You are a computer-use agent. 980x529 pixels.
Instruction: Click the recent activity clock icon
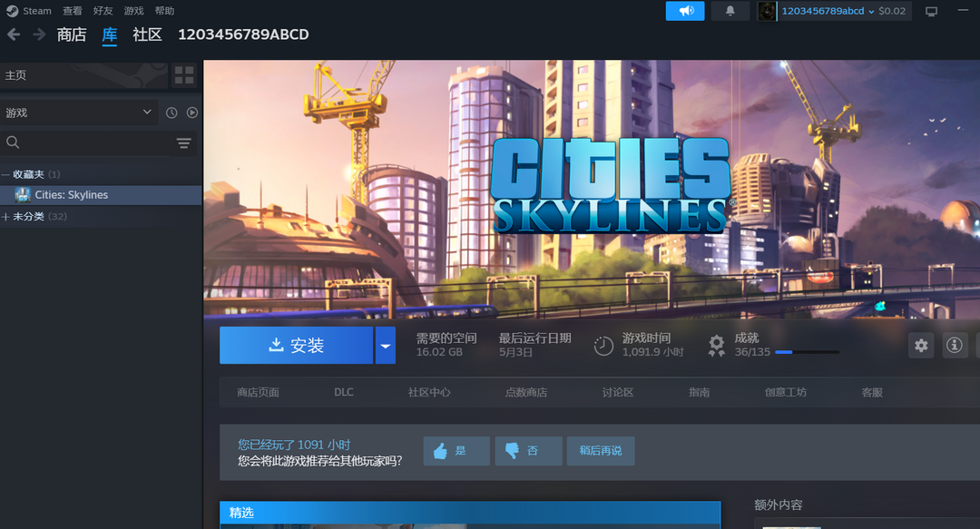171,113
